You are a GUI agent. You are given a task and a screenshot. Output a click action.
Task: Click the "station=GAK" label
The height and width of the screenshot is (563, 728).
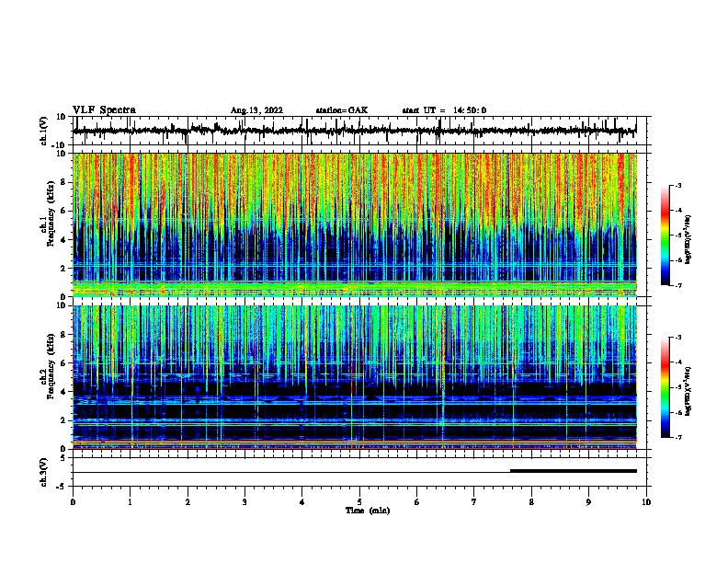pyautogui.click(x=342, y=110)
